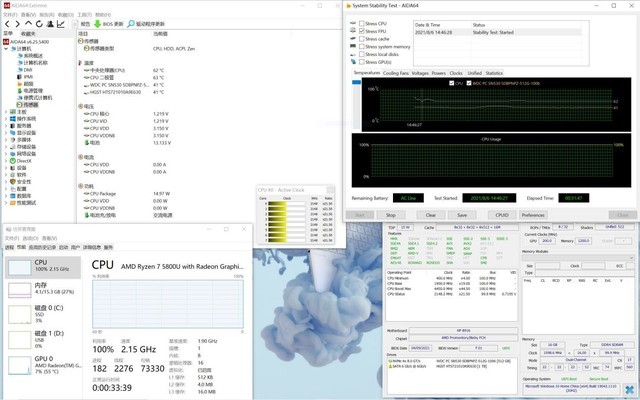Expand the 主板 (Motherboard) tree node
The image size is (640, 400).
pyautogui.click(x=8, y=111)
